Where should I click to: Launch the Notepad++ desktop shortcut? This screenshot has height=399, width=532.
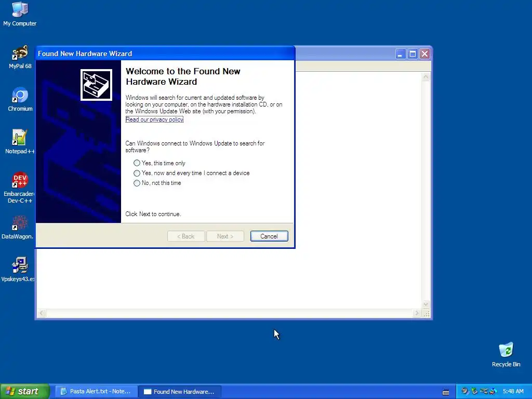tap(19, 142)
